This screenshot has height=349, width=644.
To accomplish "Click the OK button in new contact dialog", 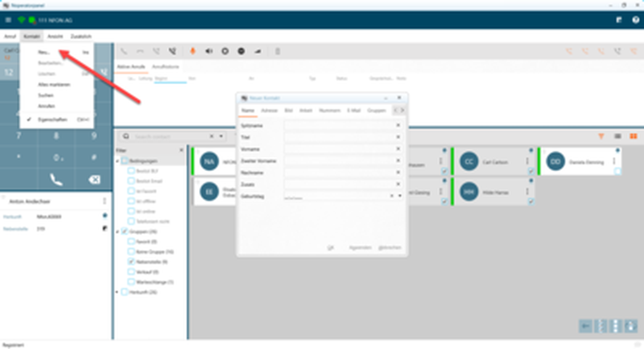I will pos(331,247).
